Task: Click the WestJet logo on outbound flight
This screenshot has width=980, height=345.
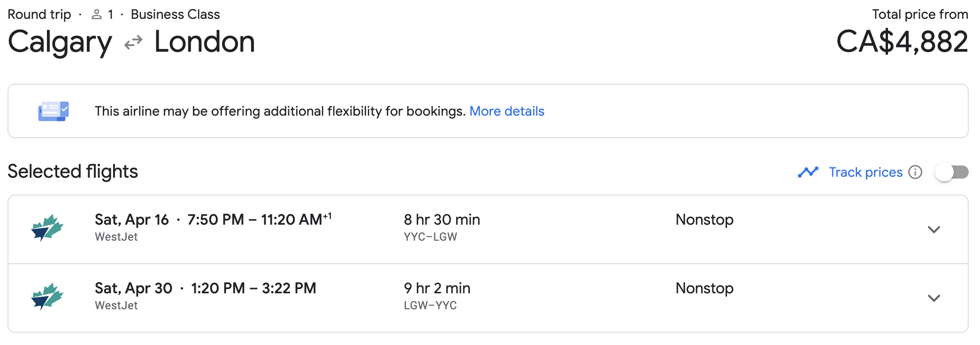Action: (47, 228)
